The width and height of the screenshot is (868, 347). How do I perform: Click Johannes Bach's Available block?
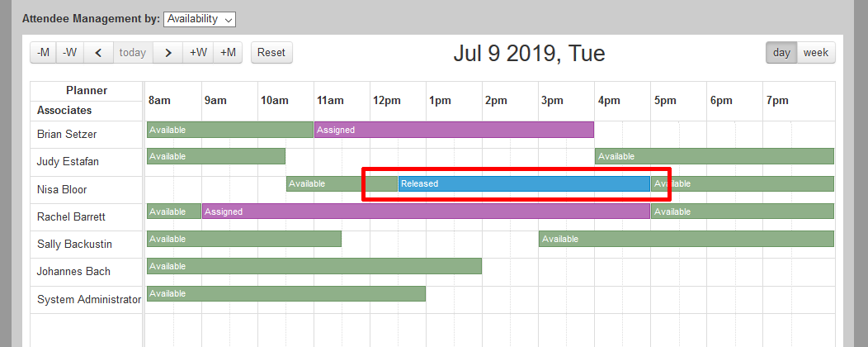pos(314,266)
